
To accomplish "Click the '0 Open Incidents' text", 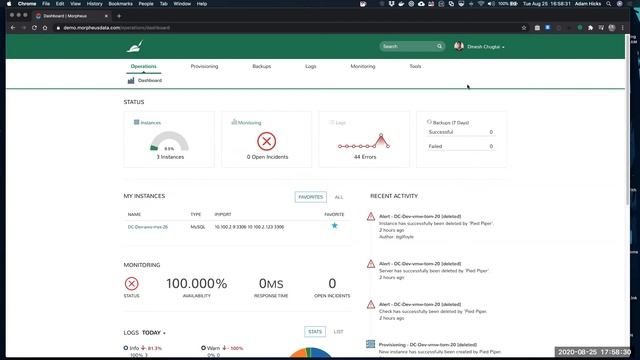I will 267,157.
